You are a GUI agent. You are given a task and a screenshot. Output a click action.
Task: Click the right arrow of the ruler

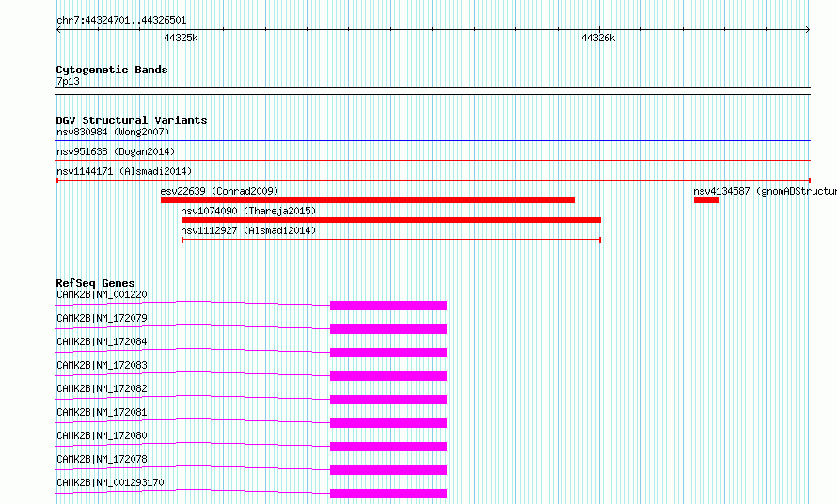(808, 30)
